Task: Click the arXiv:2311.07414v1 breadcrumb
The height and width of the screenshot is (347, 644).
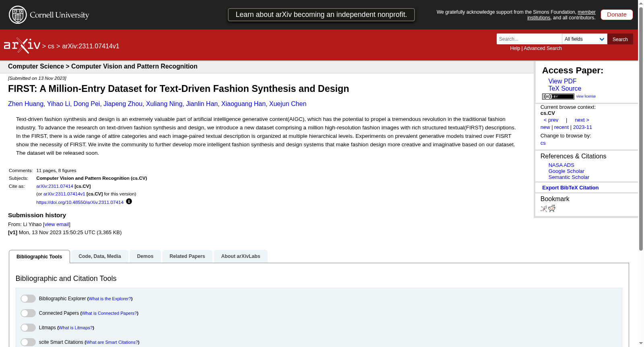Action: coord(91,46)
